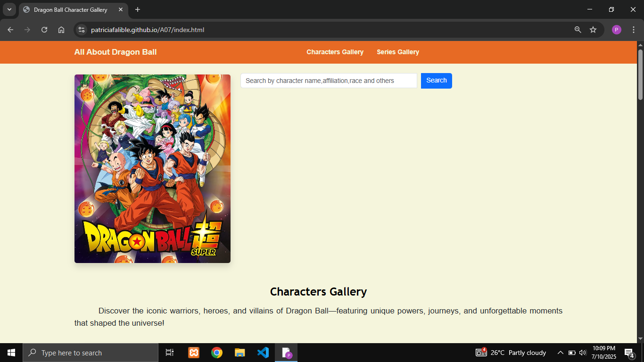Expand the tab search dropdown arrow

9,9
